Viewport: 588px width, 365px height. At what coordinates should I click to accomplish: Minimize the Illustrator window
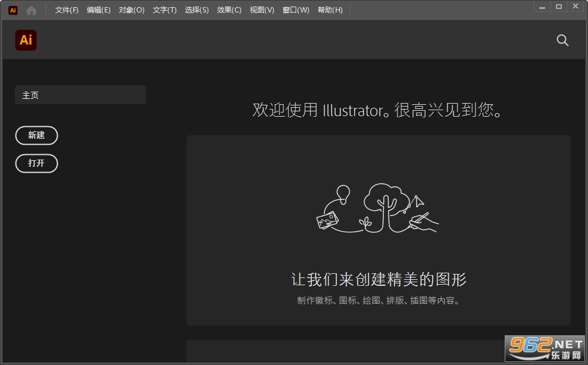pos(542,7)
